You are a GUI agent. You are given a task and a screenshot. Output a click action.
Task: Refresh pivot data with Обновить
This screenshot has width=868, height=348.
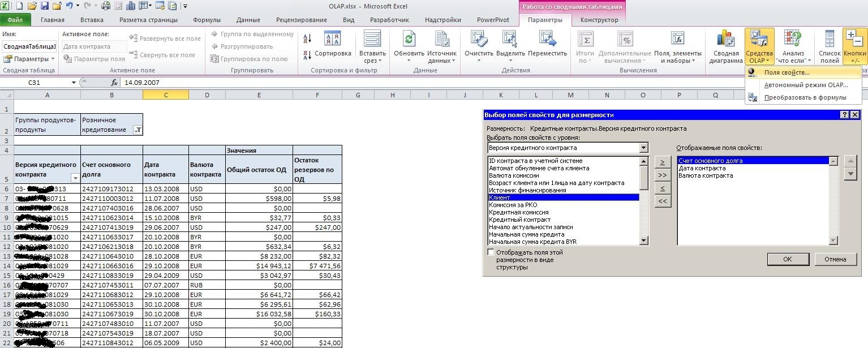pos(409,47)
